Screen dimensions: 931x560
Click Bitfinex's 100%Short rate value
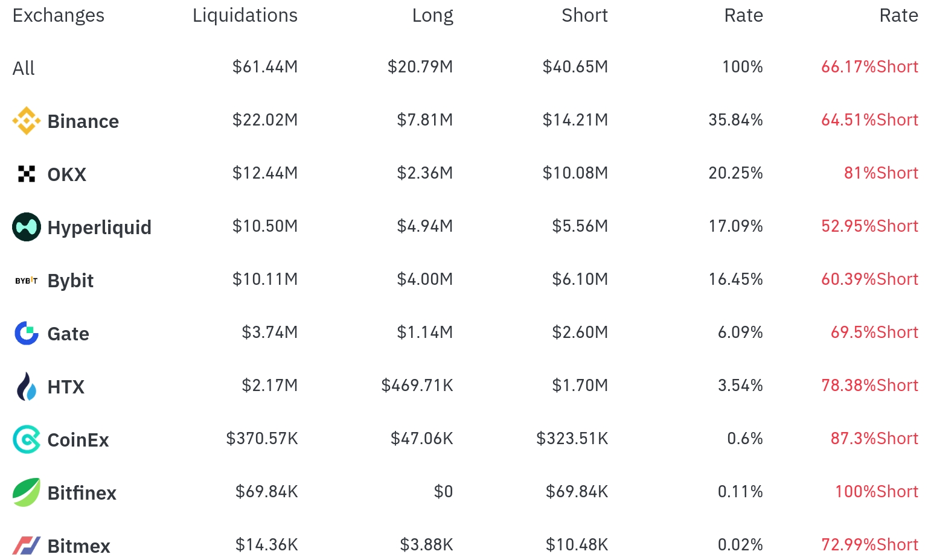(876, 492)
